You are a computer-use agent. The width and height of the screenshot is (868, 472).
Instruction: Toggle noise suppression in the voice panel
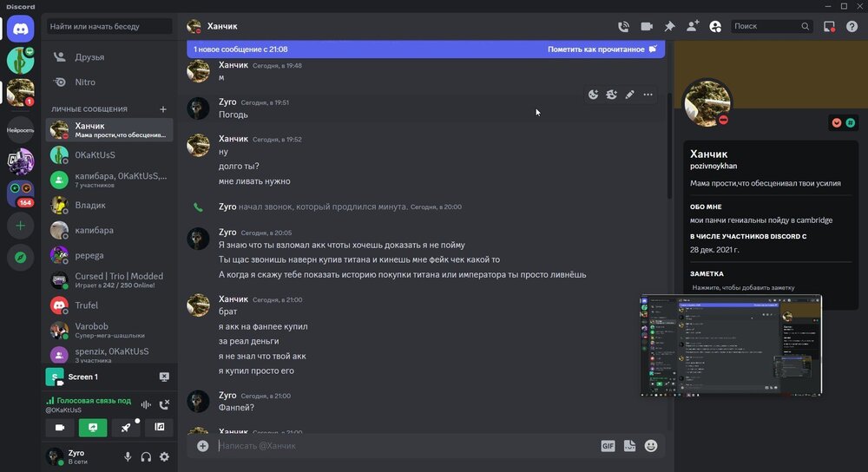click(146, 404)
